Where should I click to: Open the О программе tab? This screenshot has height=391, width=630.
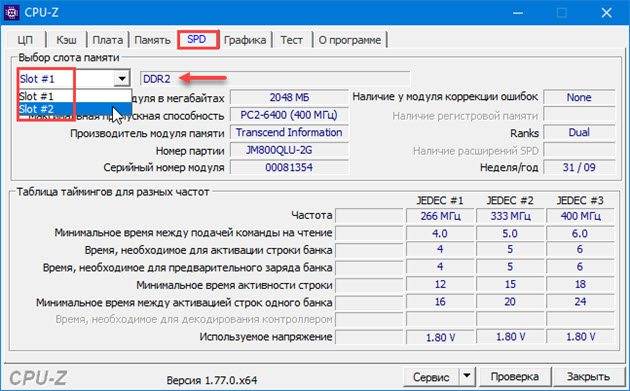point(350,40)
